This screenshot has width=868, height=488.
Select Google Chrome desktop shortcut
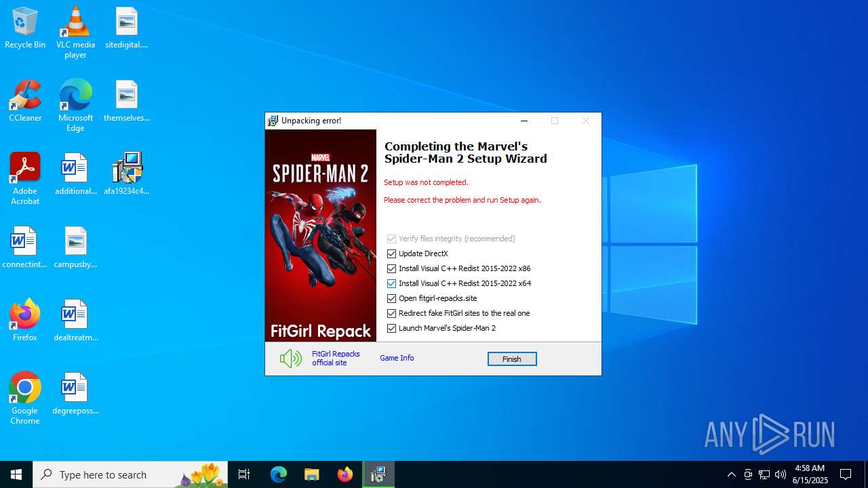25,399
